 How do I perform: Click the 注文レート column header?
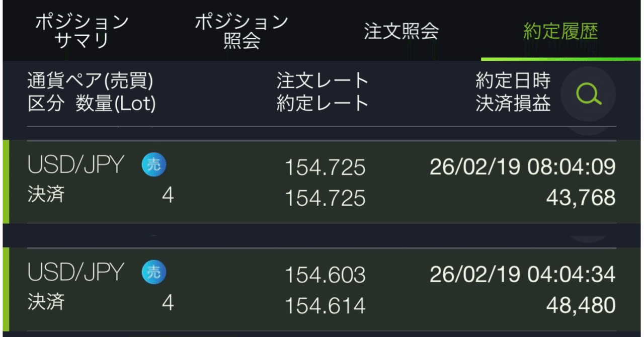coord(323,80)
